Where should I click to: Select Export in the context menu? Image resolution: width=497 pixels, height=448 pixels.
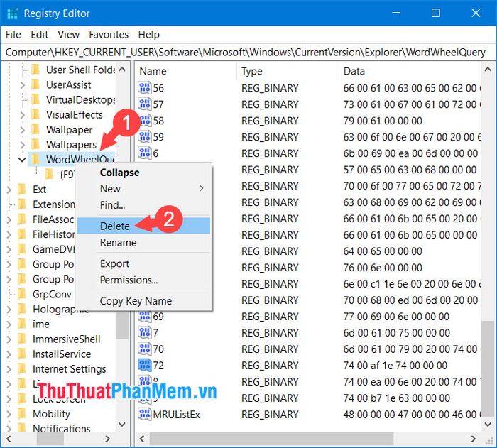point(114,264)
